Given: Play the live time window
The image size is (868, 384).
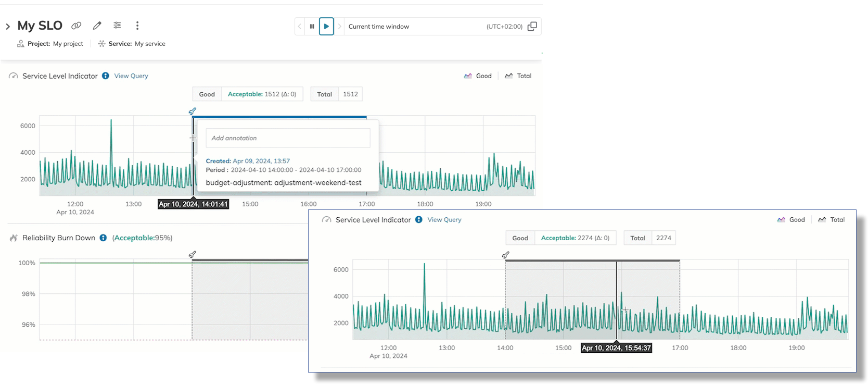Looking at the screenshot, I should (x=326, y=27).
